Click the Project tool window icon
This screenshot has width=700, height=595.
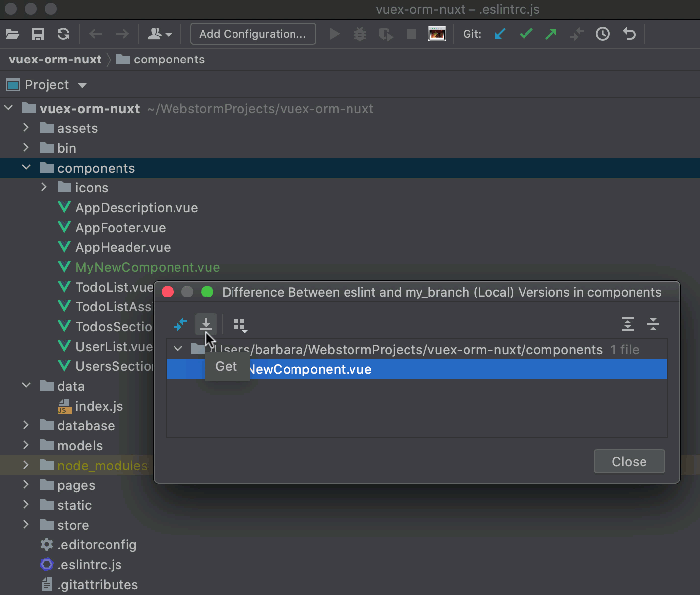point(12,85)
